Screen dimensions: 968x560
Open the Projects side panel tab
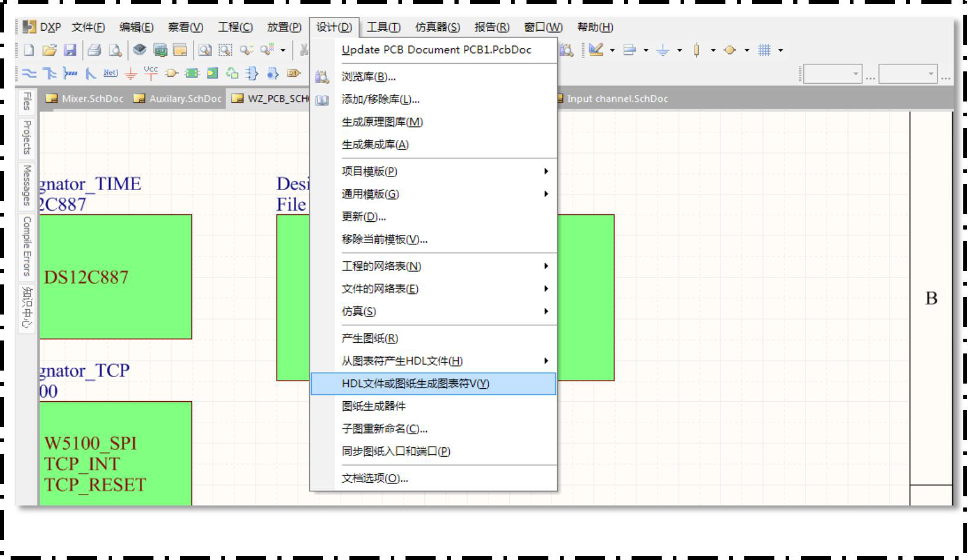click(27, 137)
